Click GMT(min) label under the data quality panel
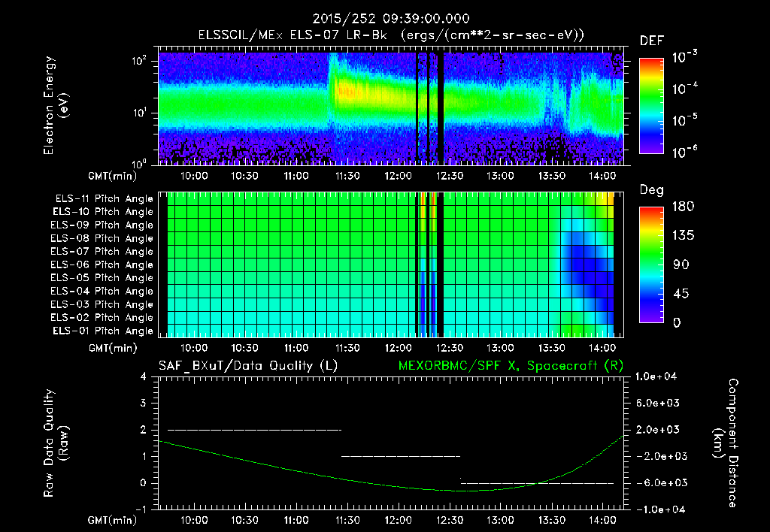Image resolution: width=770 pixels, height=532 pixels. [x=113, y=520]
